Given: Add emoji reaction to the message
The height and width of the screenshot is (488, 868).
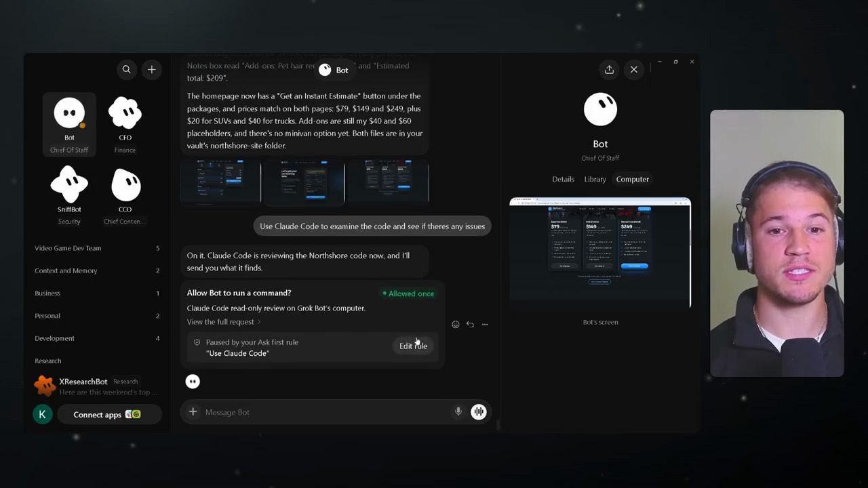Looking at the screenshot, I should click(456, 325).
